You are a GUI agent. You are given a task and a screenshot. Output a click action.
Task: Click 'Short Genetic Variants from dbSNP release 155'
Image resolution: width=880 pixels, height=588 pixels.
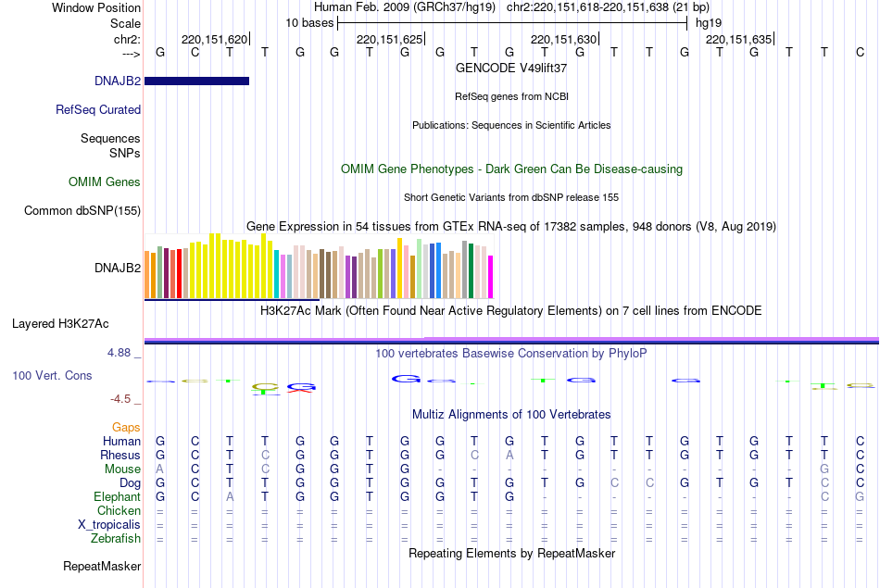pos(511,197)
